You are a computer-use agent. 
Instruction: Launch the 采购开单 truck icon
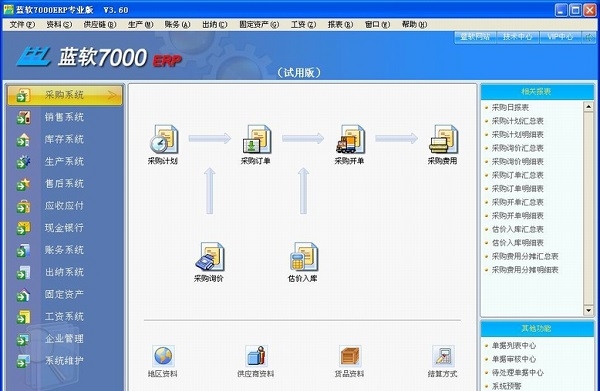click(x=350, y=139)
